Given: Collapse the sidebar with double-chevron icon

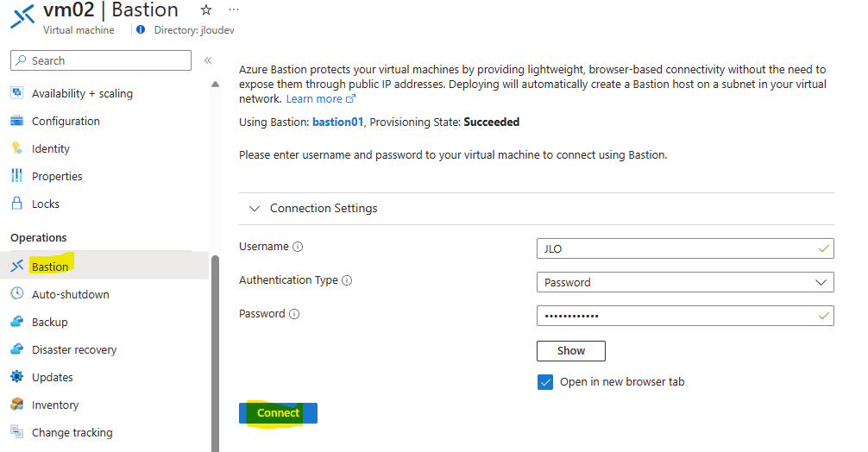Looking at the screenshot, I should click(x=208, y=60).
